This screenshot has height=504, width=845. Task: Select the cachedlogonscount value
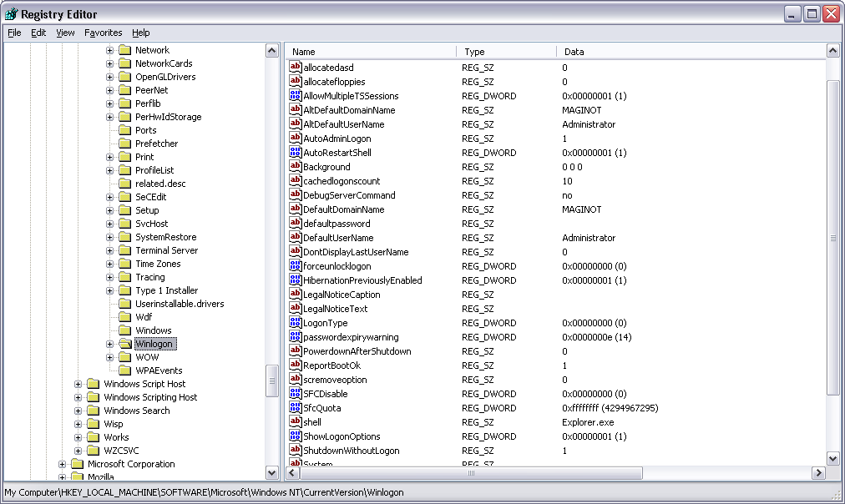coord(342,181)
